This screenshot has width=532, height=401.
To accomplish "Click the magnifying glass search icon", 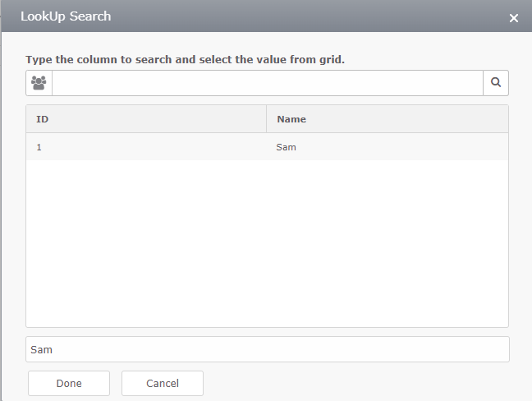I will point(496,82).
